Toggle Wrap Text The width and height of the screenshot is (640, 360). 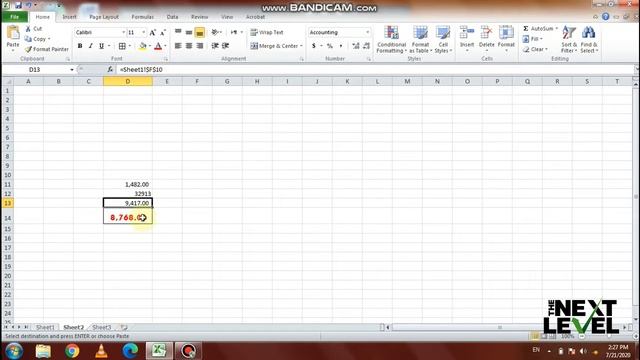point(267,32)
